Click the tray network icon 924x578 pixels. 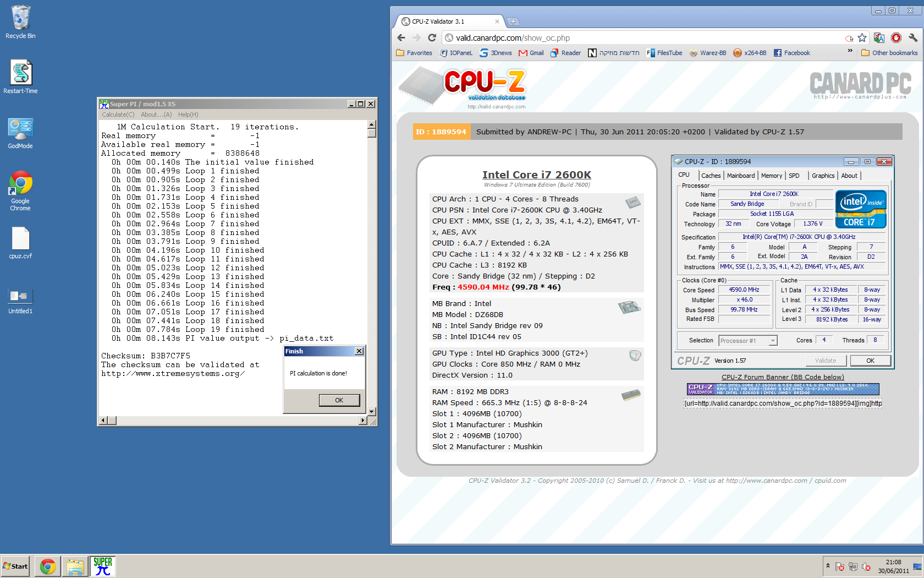pos(853,566)
